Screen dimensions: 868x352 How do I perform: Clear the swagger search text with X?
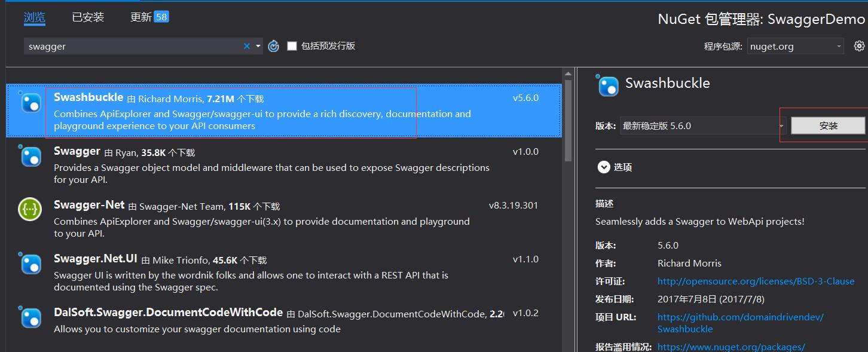[x=247, y=46]
